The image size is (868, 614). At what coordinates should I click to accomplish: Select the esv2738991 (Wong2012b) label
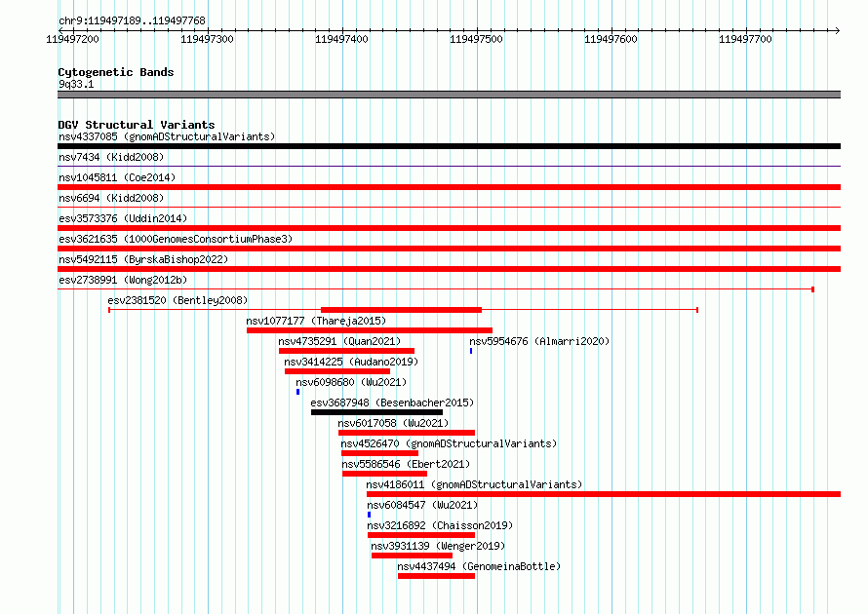pyautogui.click(x=123, y=280)
